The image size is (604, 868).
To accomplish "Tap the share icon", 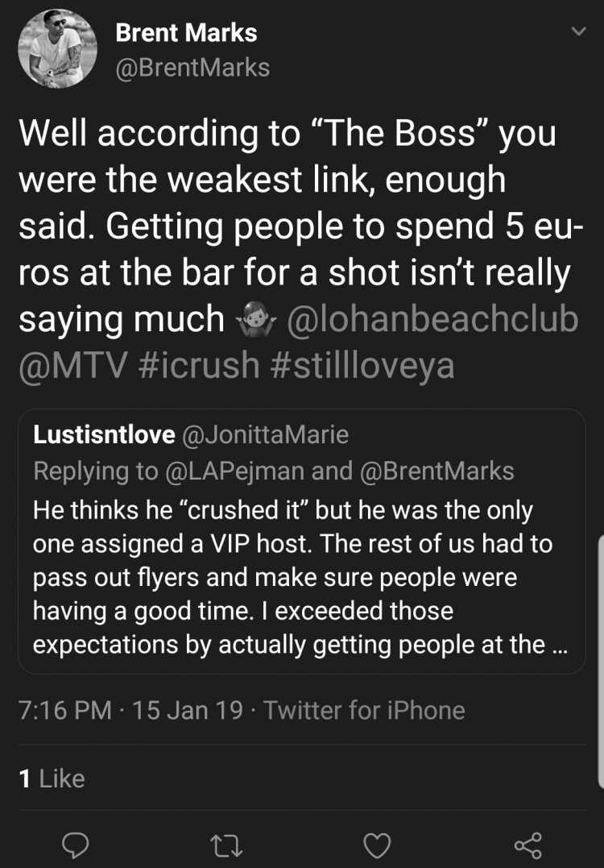I will tap(527, 846).
